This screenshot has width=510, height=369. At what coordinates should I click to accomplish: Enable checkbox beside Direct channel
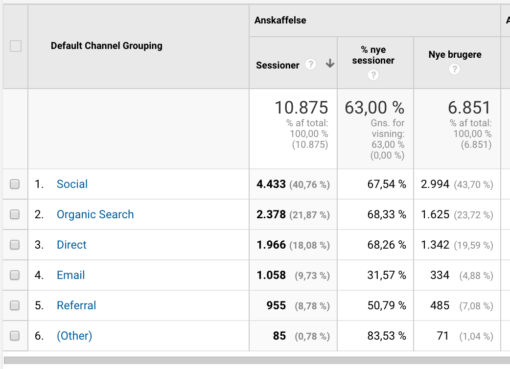[x=15, y=245]
